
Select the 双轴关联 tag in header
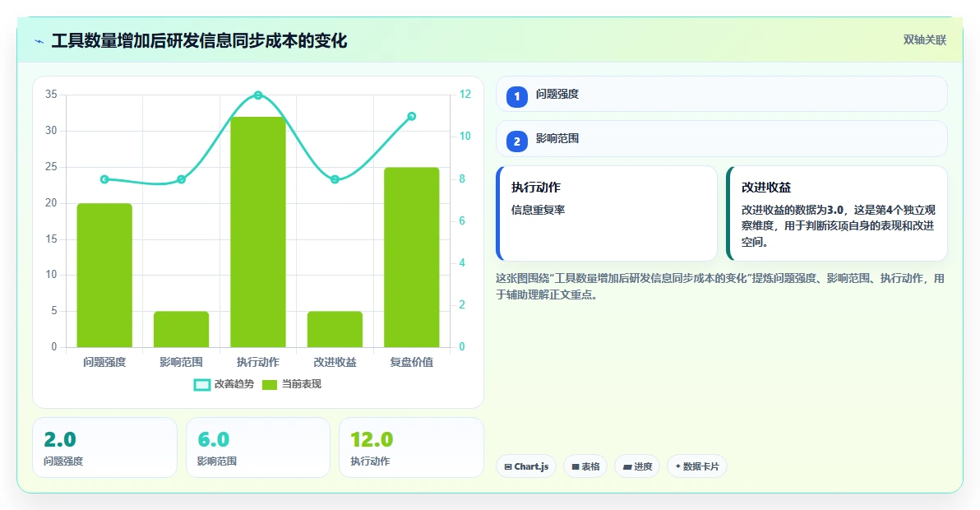(x=924, y=40)
